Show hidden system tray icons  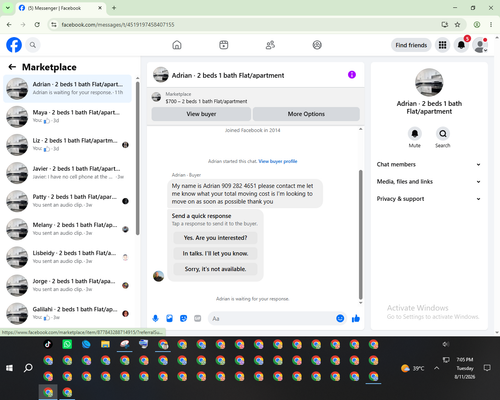point(437,368)
